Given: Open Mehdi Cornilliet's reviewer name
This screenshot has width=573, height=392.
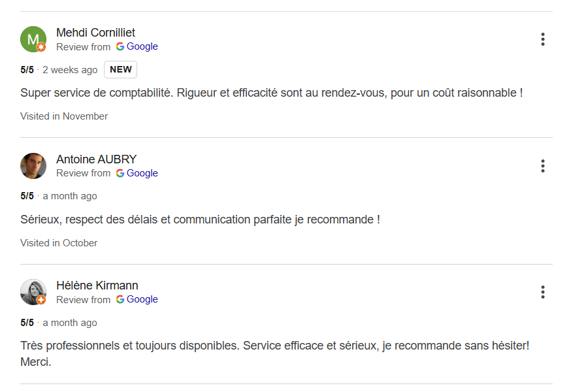Looking at the screenshot, I should click(x=96, y=33).
